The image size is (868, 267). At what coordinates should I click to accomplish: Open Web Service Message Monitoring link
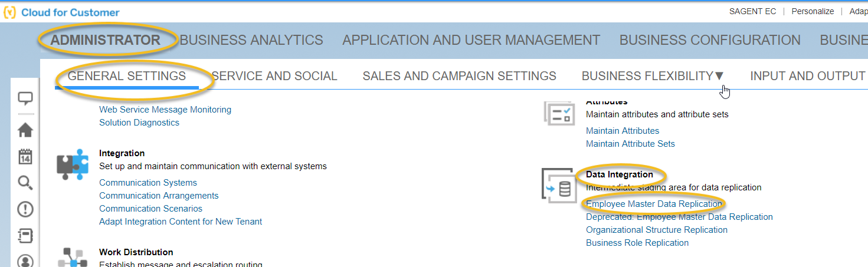(x=165, y=110)
